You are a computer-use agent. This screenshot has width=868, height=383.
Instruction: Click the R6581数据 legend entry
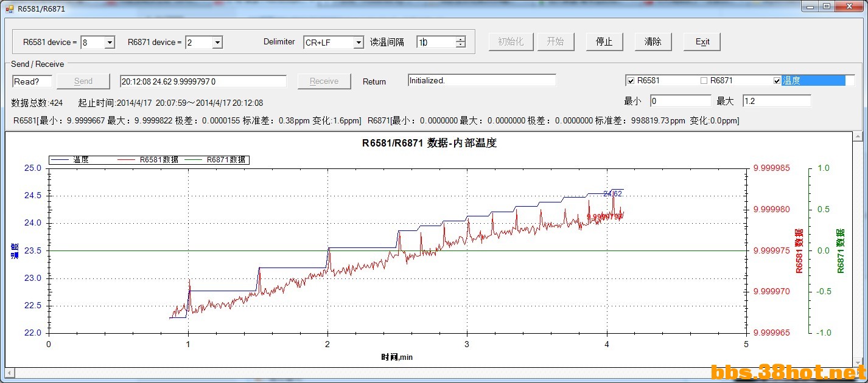point(147,160)
